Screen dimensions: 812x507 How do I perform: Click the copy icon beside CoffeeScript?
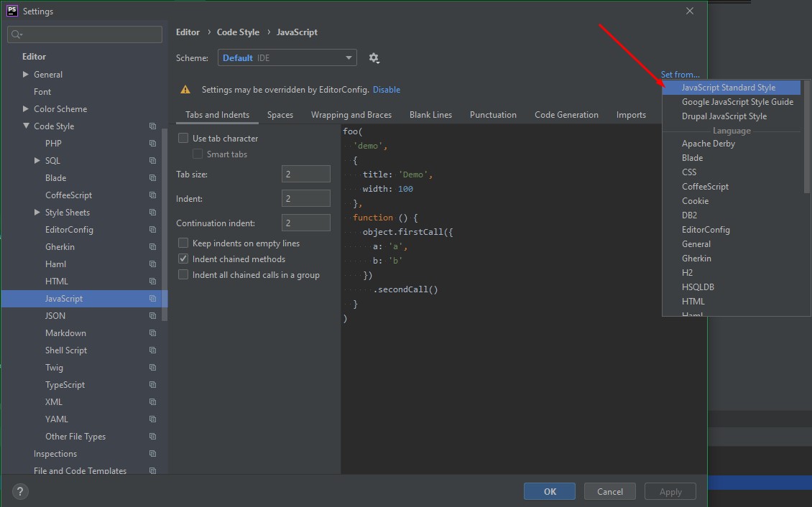pyautogui.click(x=153, y=195)
